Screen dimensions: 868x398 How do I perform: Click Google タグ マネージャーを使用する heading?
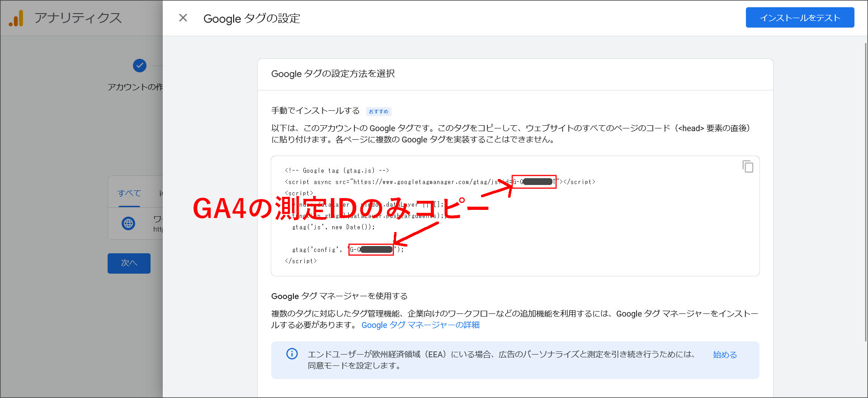click(340, 296)
